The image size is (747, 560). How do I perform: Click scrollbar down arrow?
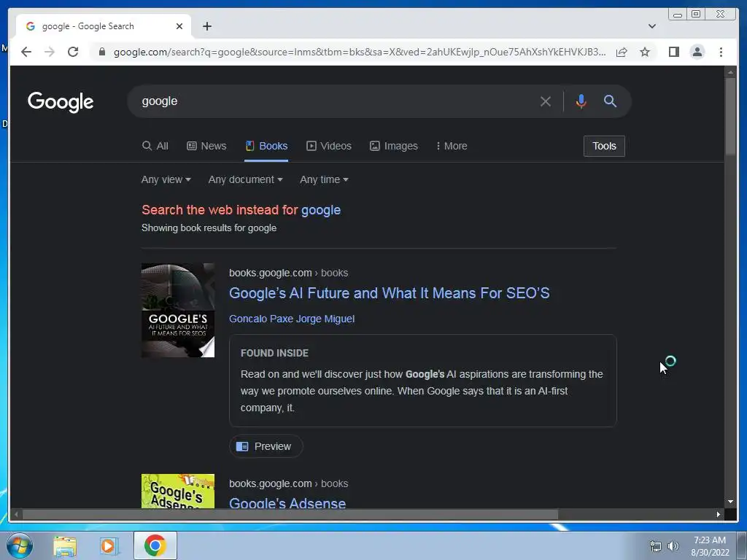pyautogui.click(x=730, y=502)
